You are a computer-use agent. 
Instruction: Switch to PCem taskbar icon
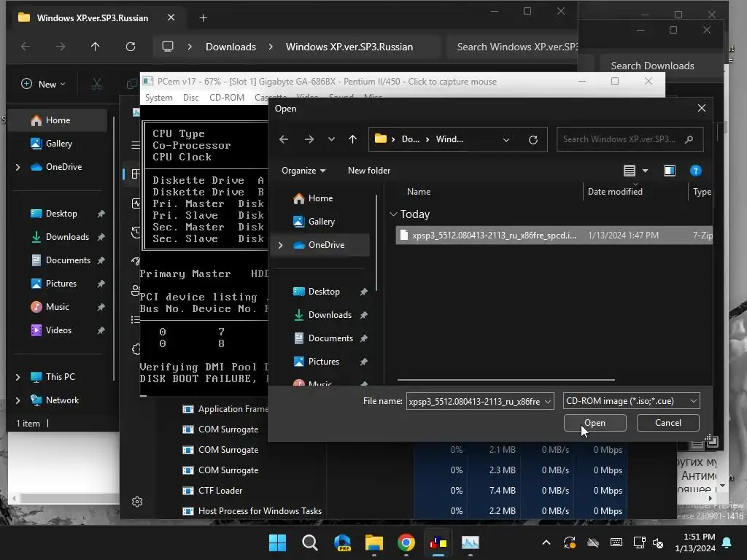438,542
